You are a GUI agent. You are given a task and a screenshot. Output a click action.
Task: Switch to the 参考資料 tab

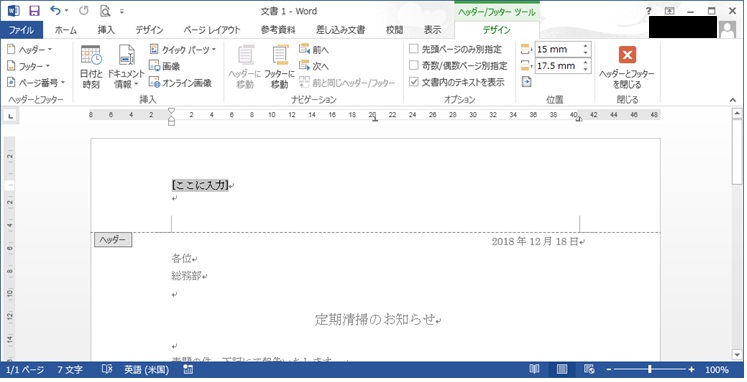[278, 30]
